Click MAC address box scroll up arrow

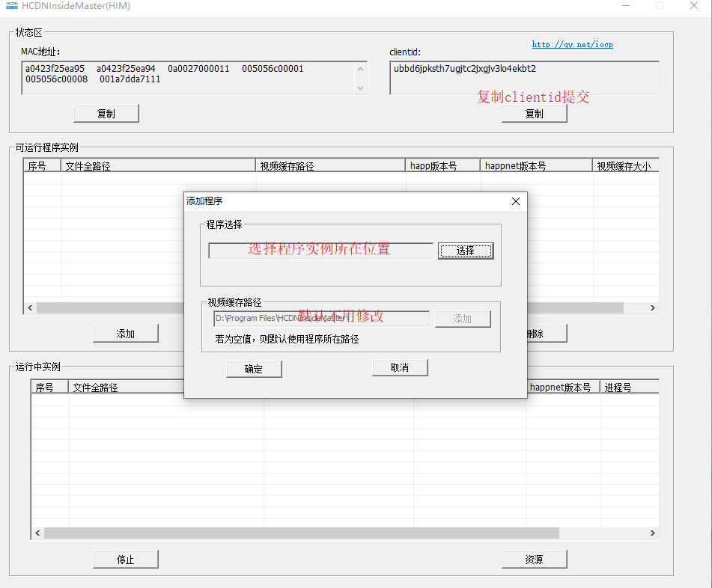click(x=361, y=70)
